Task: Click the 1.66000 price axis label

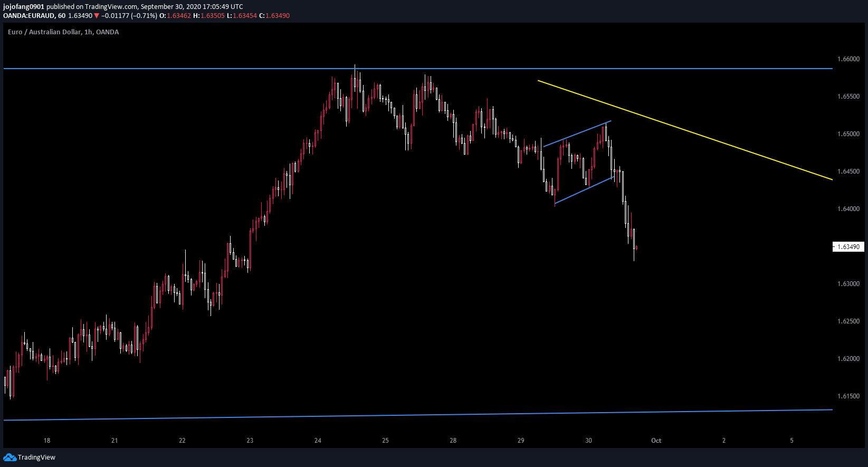Action: 848,59
